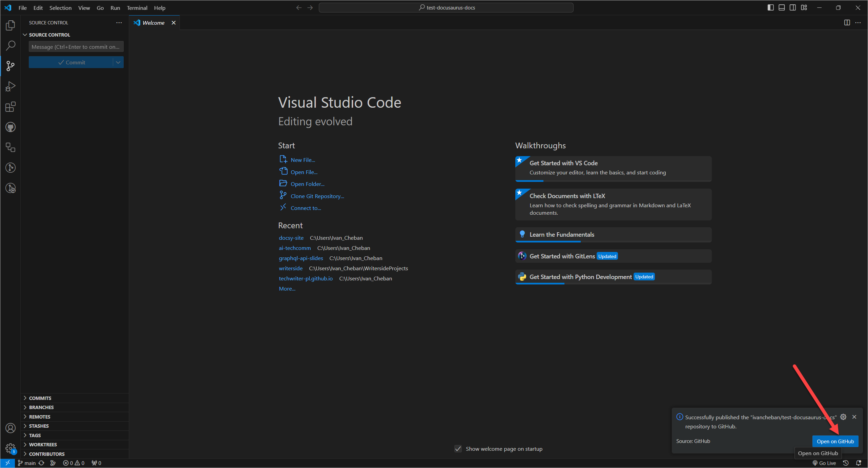Click the dropdown arrow on Commit button
Screen dimensions: 868x468
tap(118, 62)
